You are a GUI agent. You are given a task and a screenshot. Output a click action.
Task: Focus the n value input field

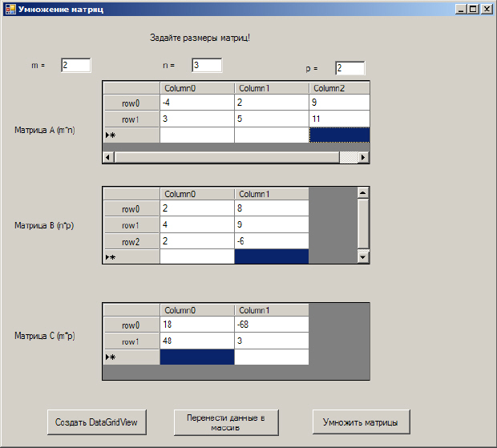207,65
